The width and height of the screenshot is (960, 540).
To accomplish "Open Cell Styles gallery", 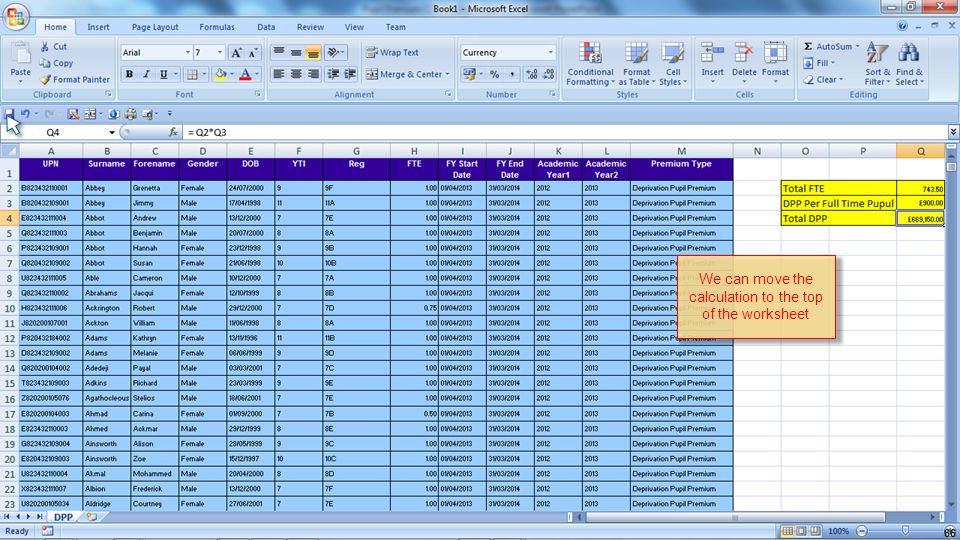I will click(x=673, y=64).
